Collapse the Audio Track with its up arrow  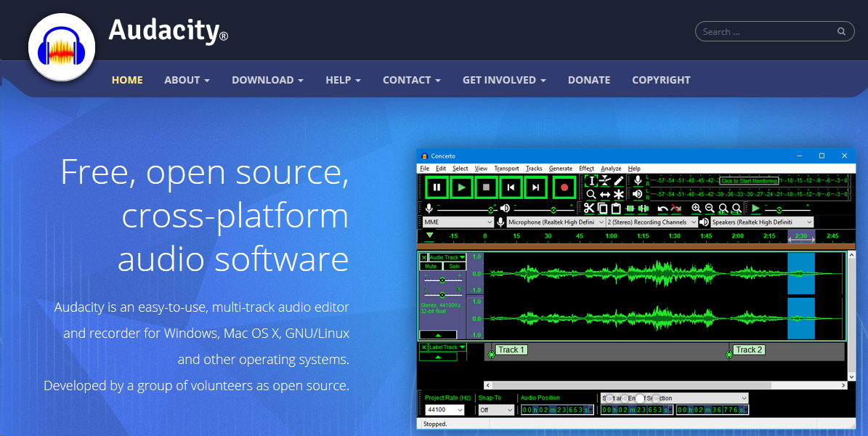438,334
